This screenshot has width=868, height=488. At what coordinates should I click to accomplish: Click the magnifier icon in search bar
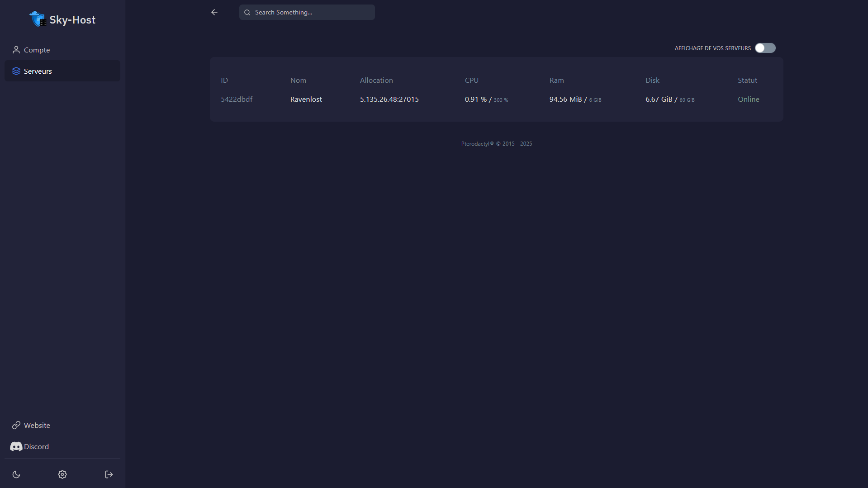tap(247, 12)
